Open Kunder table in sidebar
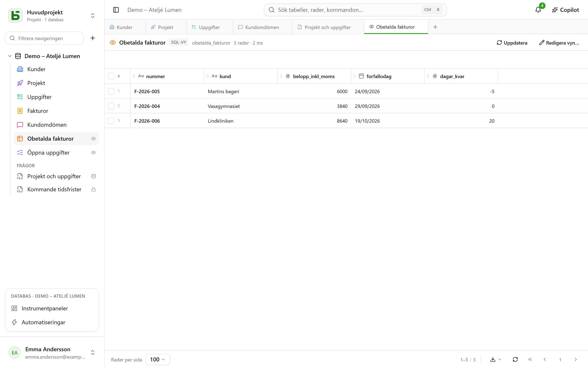Screen dimensions: 588x368 pyautogui.click(x=56, y=69)
